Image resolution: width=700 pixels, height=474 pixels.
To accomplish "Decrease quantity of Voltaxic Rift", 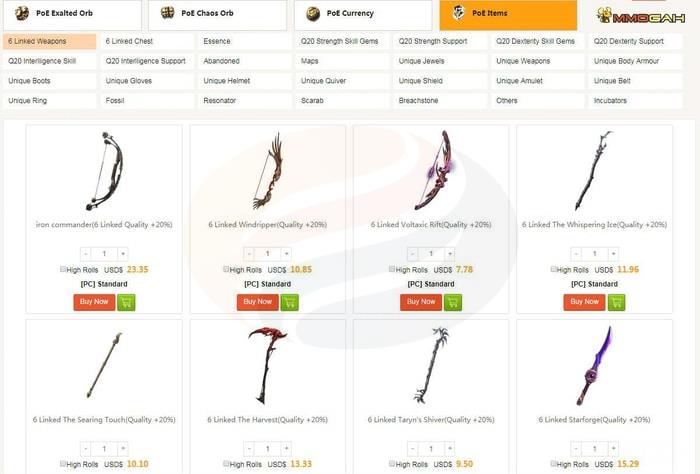I will 412,254.
